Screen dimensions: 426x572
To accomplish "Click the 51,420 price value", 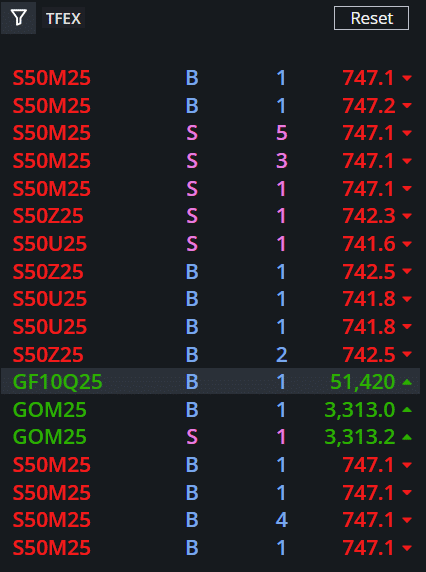I will tap(363, 382).
